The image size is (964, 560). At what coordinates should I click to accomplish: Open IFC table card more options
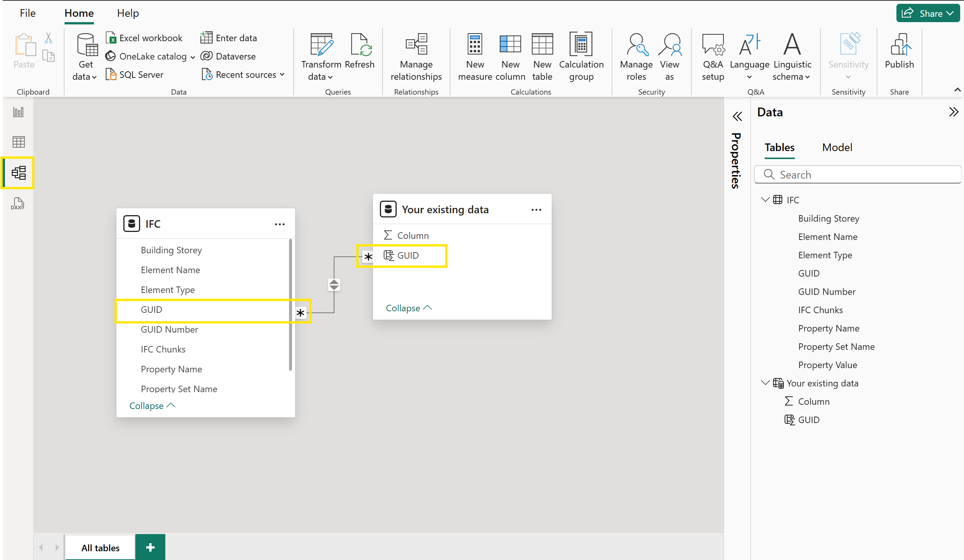pyautogui.click(x=279, y=224)
